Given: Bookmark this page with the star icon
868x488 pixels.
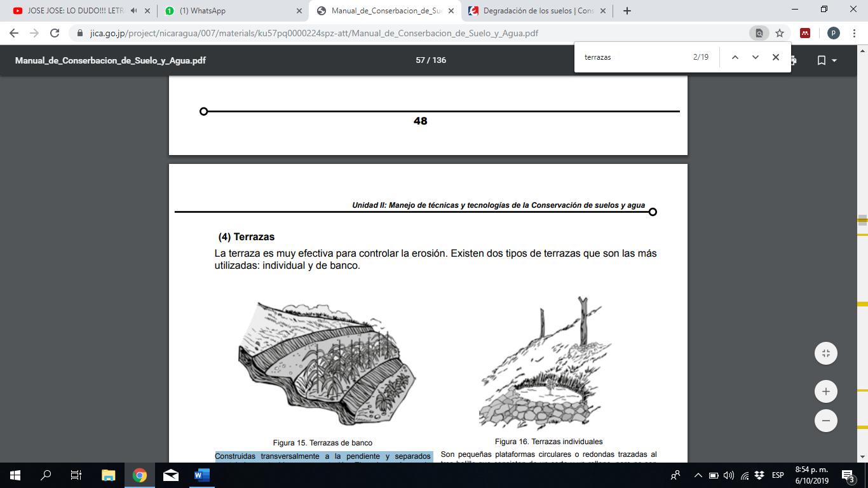Looking at the screenshot, I should click(780, 33).
